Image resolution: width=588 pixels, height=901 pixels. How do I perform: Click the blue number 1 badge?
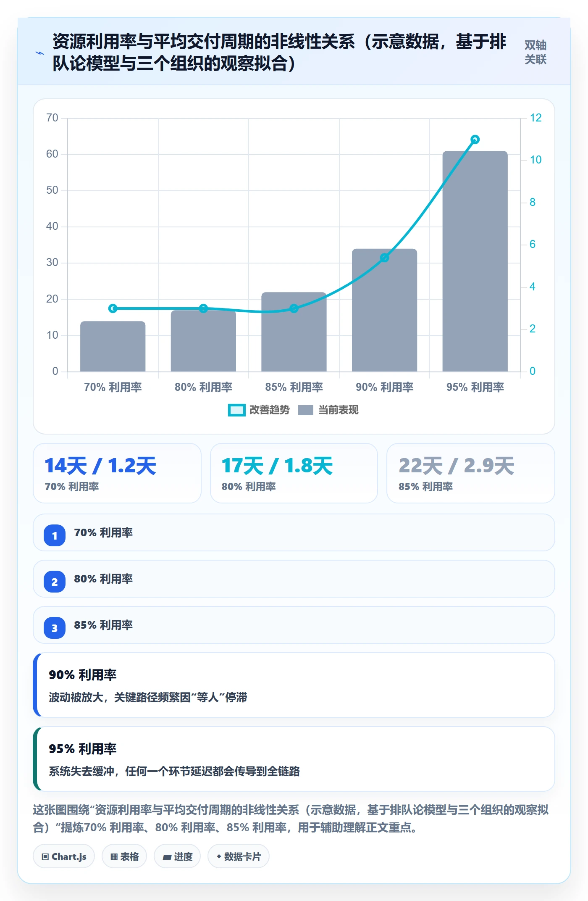pyautogui.click(x=55, y=535)
